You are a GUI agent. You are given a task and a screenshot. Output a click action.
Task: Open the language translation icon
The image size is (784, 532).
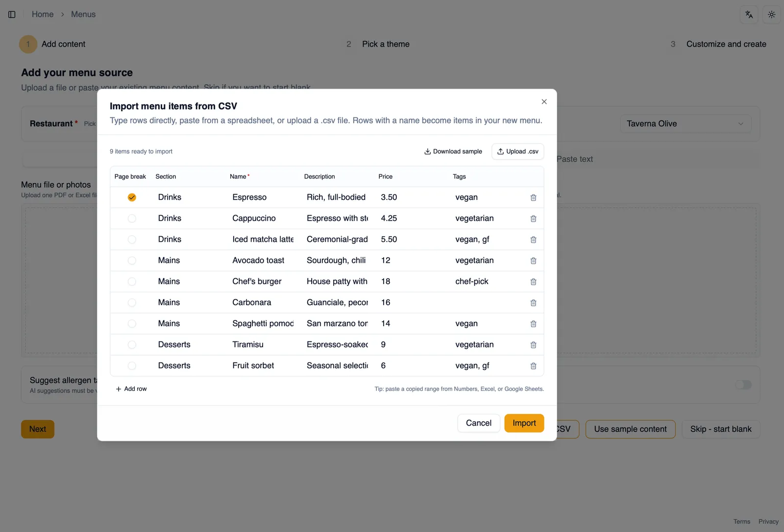749,15
